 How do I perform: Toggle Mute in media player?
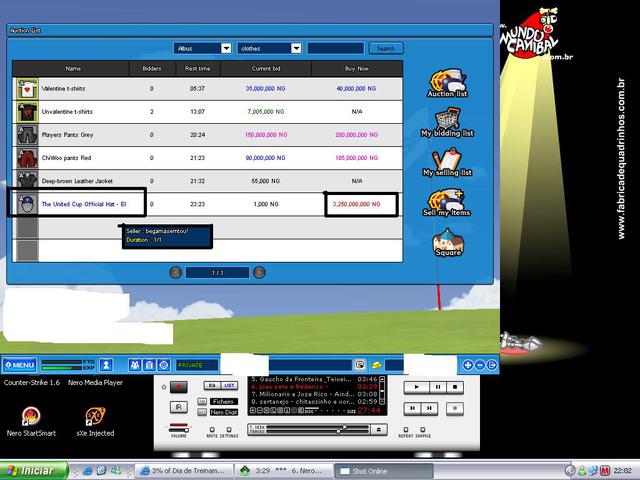pyautogui.click(x=212, y=430)
